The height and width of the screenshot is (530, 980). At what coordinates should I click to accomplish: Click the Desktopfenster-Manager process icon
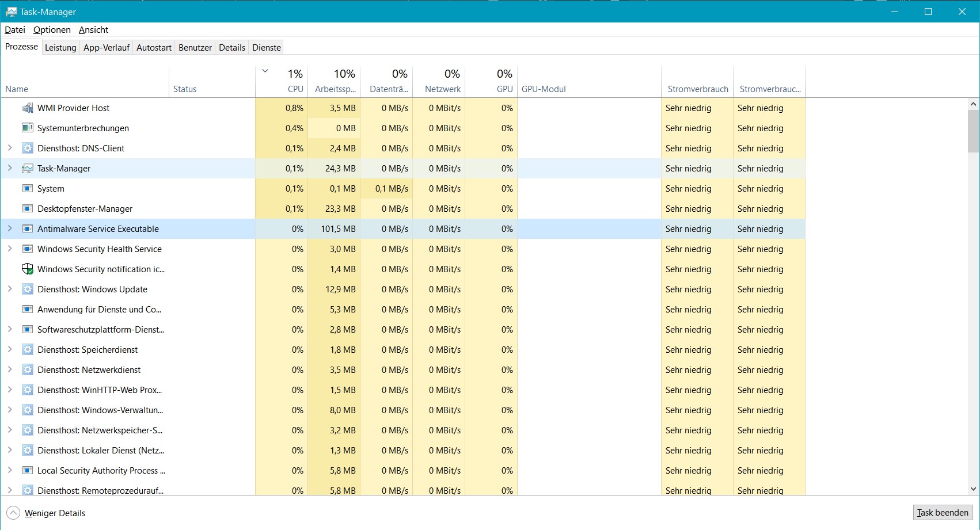(27, 208)
